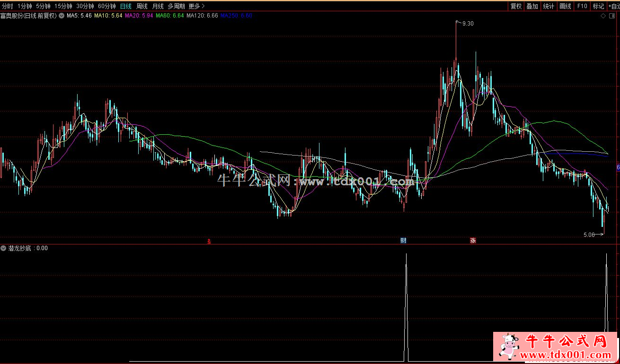Click the 5.06 low price label
Screen dimensions: 620x364
[x=589, y=234]
